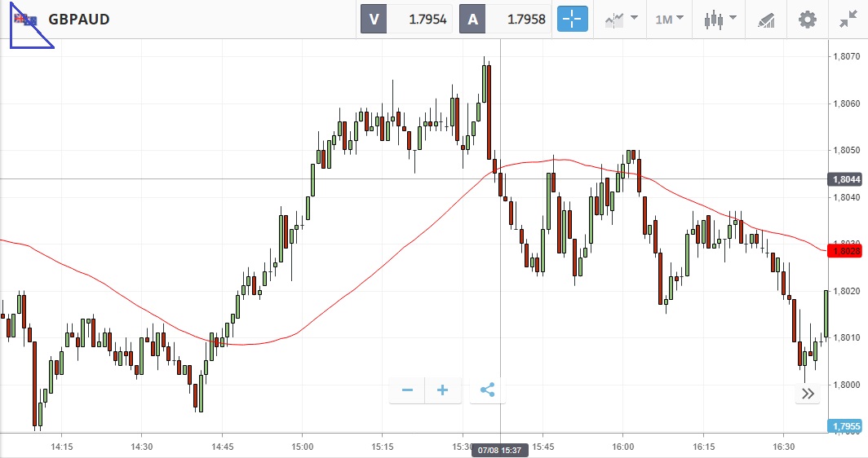Zoom in chart with plus button
Viewport: 868px width, 458px height.
tap(443, 390)
